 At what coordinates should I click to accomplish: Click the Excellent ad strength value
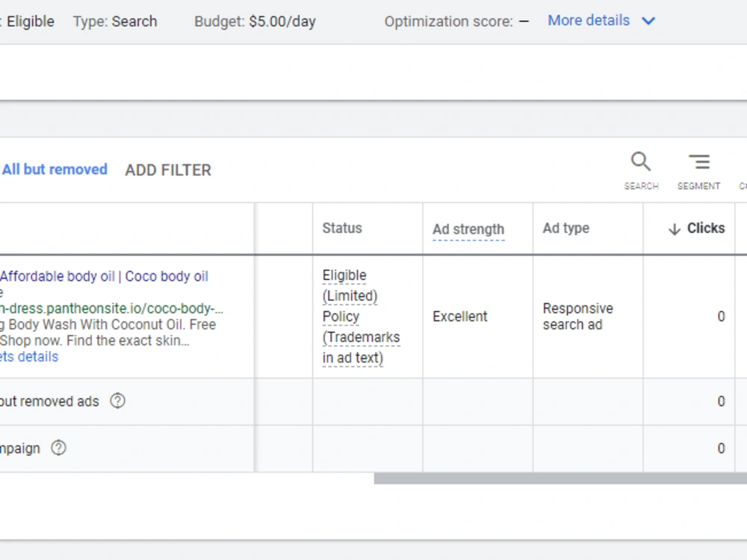[x=459, y=317]
